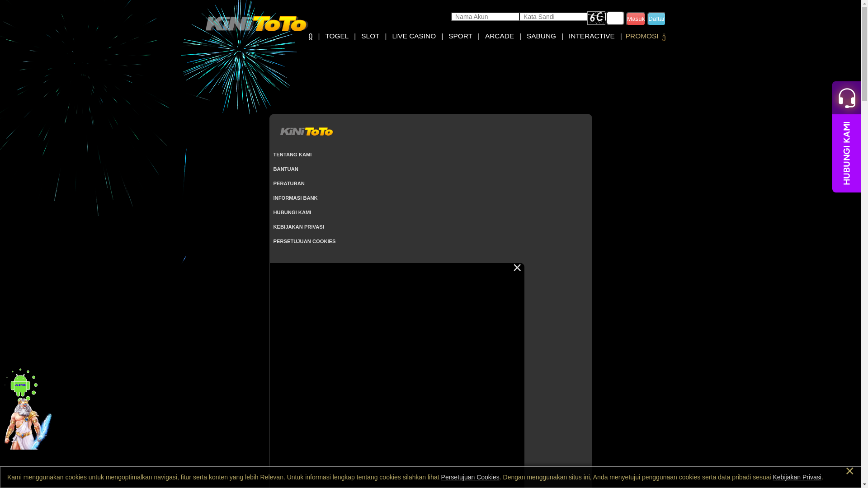Screen dimensions: 868x488
Task: Open TENTANG KAMI link
Action: pos(292,155)
